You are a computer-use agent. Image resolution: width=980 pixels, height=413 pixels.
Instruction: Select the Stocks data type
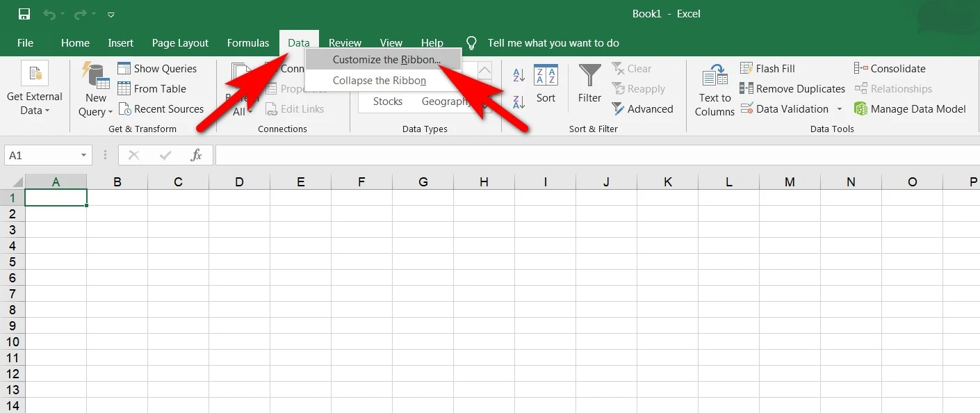(x=388, y=102)
